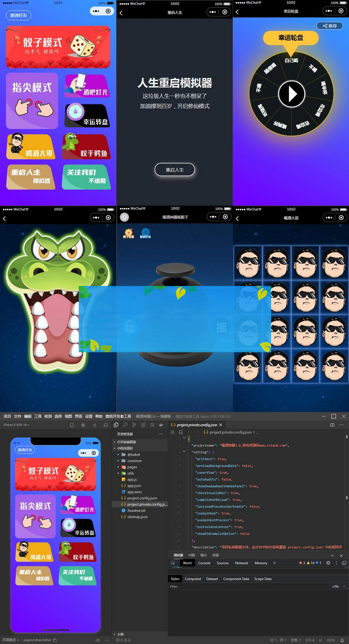The image size is (349, 644).
Task: Open debugger settings gear icon
Action: point(328,563)
